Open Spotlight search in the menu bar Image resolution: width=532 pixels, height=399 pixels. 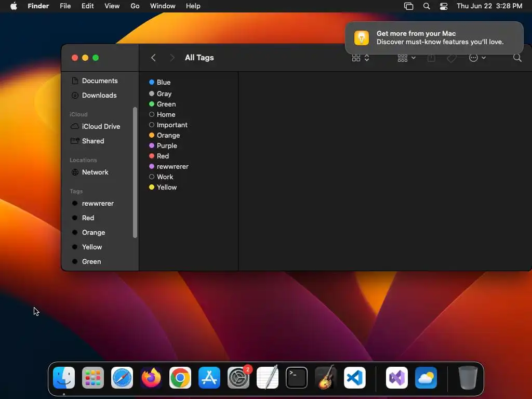427,6
